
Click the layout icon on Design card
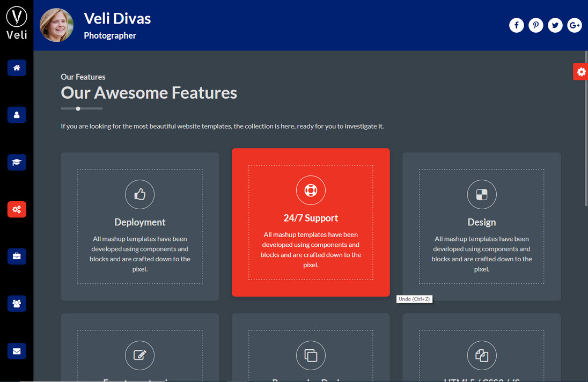pos(482,194)
